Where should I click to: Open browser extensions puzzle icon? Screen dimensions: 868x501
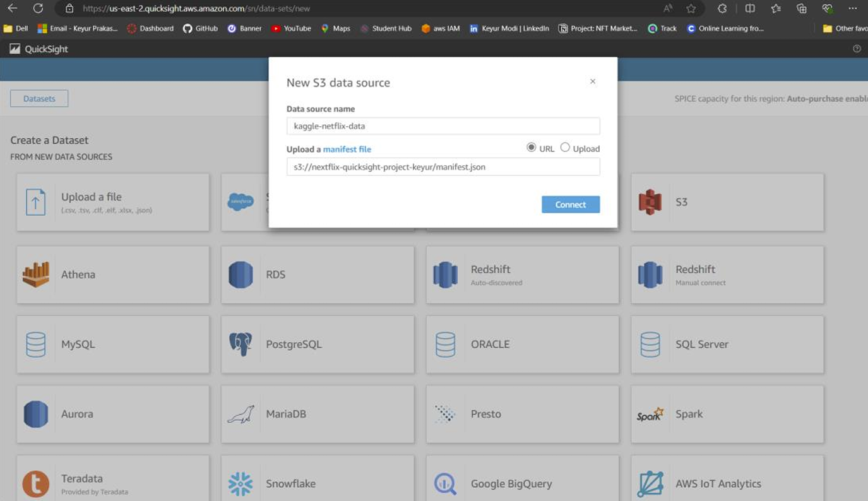pyautogui.click(x=722, y=9)
